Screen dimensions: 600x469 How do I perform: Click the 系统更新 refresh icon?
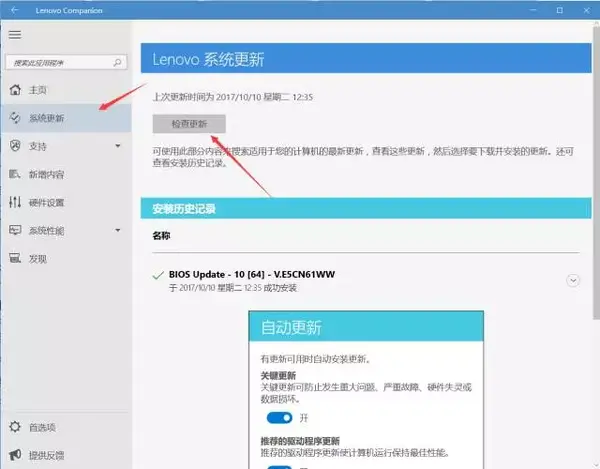click(15, 118)
